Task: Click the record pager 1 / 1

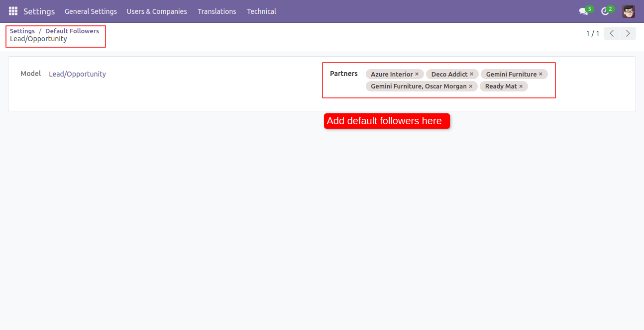Action: coord(592,33)
